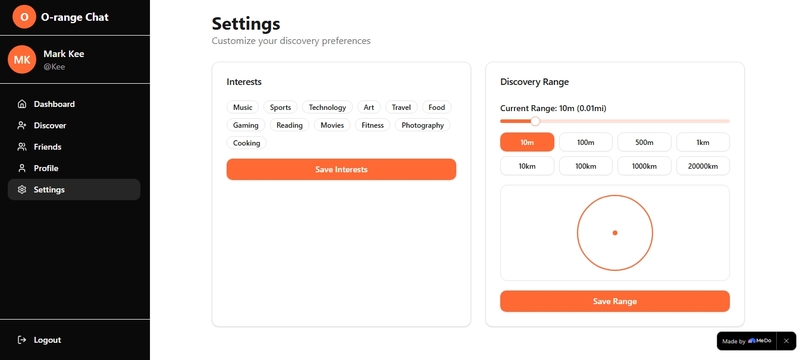The height and width of the screenshot is (360, 806).
Task: Click the O-range Chat title text
Action: click(x=75, y=17)
